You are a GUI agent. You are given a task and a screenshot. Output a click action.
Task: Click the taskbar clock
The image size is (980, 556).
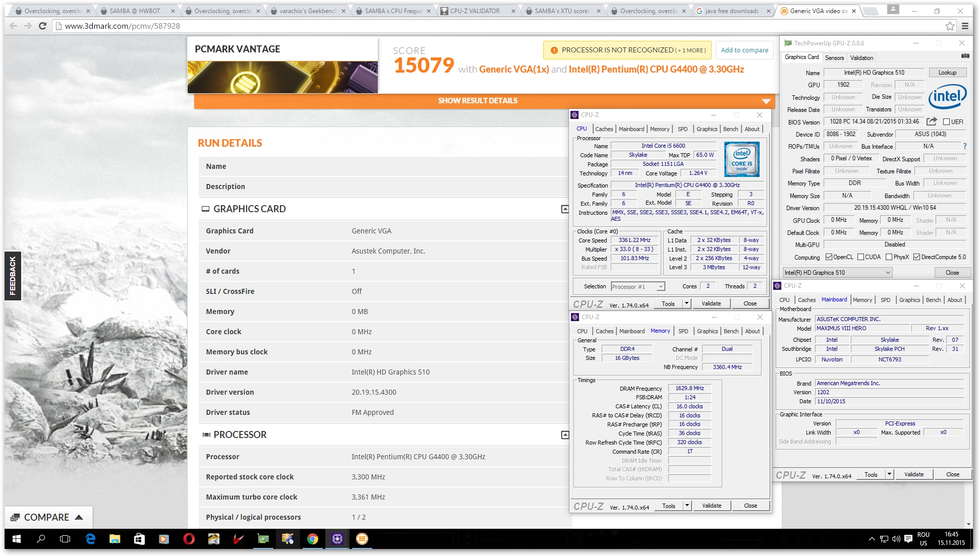tap(951, 539)
